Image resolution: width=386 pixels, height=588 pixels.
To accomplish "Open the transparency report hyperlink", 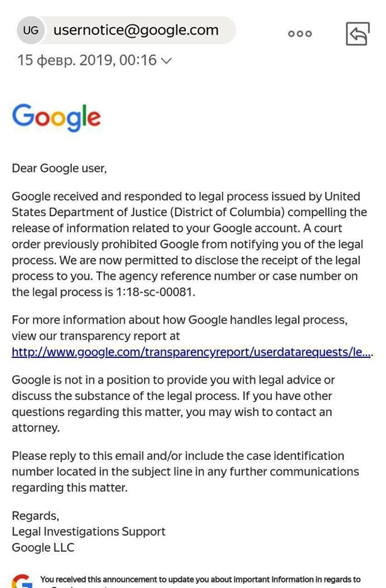I will coord(191,352).
